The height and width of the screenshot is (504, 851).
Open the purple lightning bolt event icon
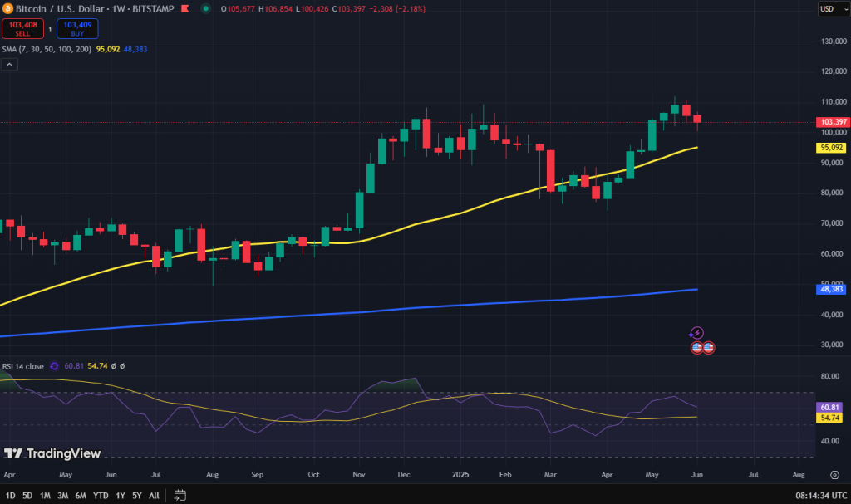tap(697, 333)
